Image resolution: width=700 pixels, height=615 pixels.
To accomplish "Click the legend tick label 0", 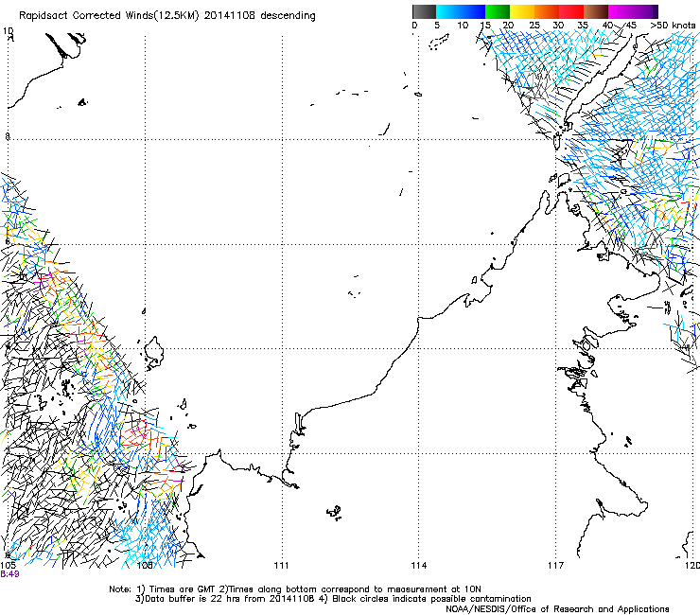I will tap(414, 26).
